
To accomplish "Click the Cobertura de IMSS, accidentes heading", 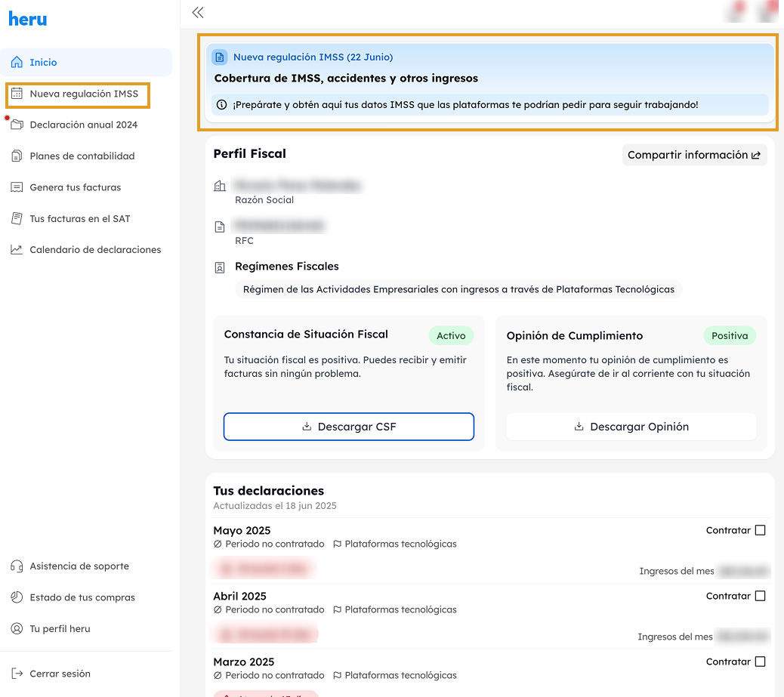I will click(x=346, y=78).
